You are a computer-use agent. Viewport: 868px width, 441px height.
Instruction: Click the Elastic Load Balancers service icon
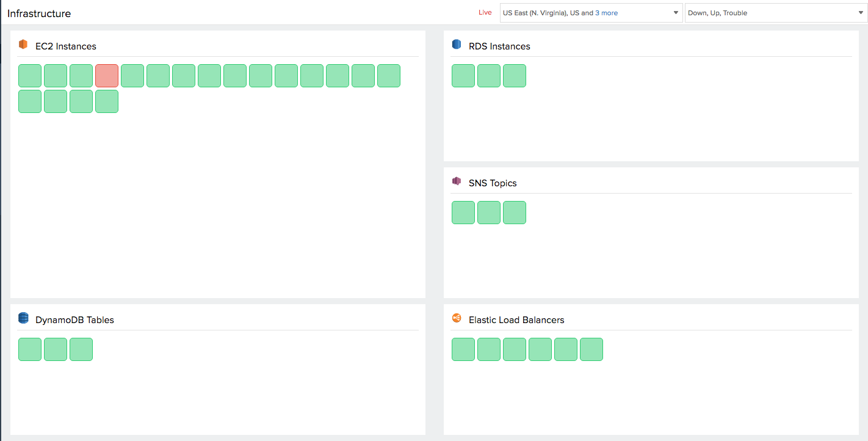click(456, 318)
